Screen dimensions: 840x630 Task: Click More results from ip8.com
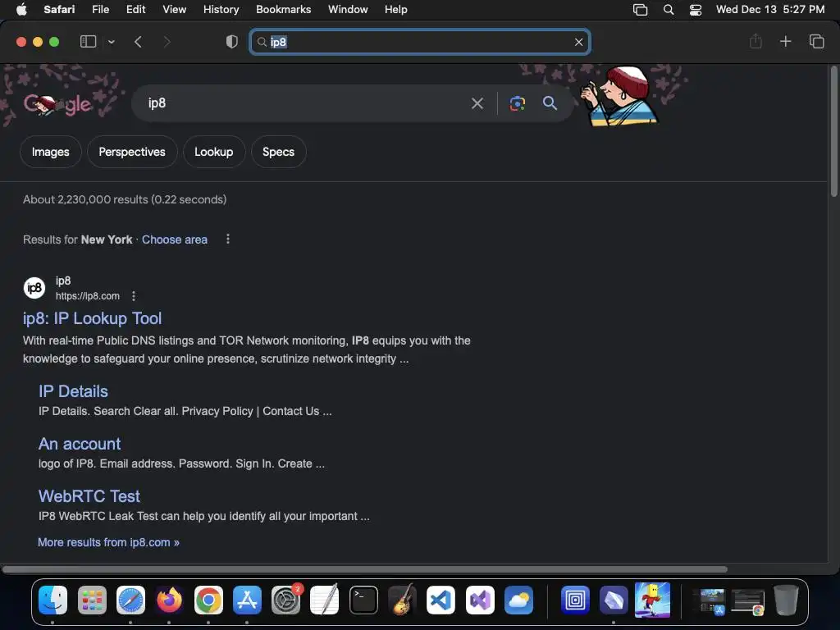click(x=109, y=542)
